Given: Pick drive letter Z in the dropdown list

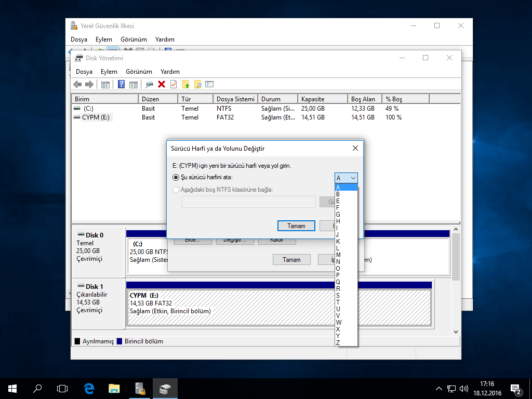Looking at the screenshot, I should point(338,342).
